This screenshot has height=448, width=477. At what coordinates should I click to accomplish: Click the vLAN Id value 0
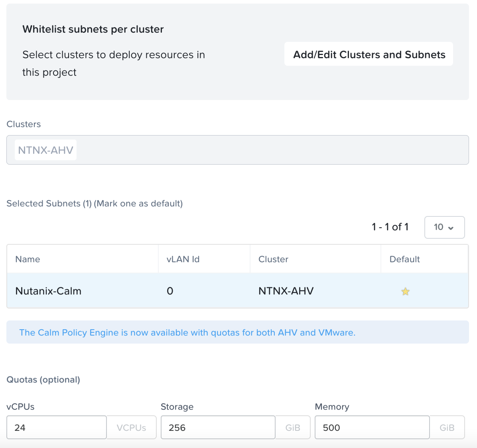click(170, 291)
